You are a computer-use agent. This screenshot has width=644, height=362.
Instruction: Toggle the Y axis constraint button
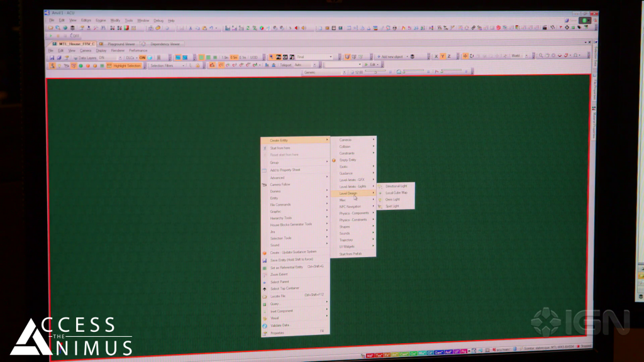pos(442,57)
